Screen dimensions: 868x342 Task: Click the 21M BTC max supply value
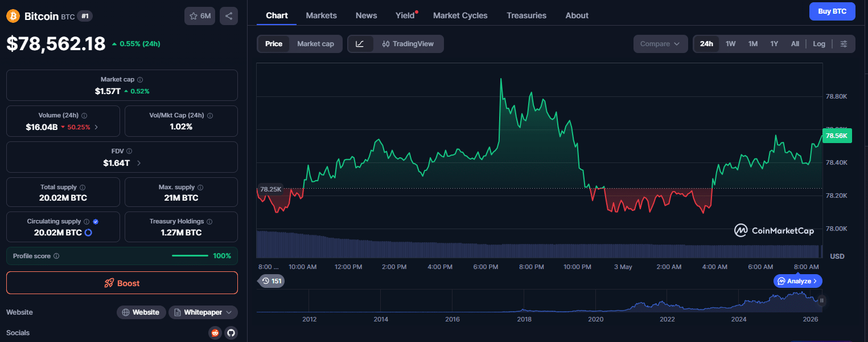click(181, 198)
